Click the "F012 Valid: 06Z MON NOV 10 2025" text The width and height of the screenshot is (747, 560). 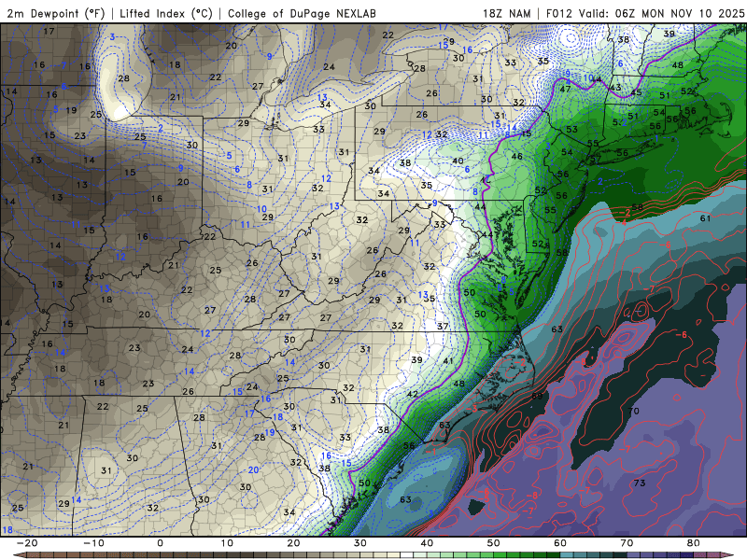(645, 14)
